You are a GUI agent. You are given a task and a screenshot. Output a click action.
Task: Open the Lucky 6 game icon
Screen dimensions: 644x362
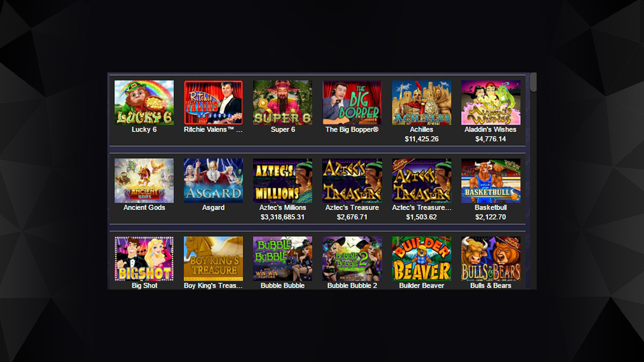[144, 102]
